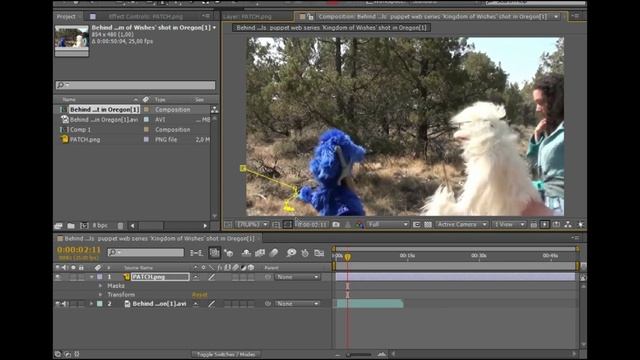Click the Interpret Footage icon
Viewport: 640px width, 360px height.
pos(58,226)
